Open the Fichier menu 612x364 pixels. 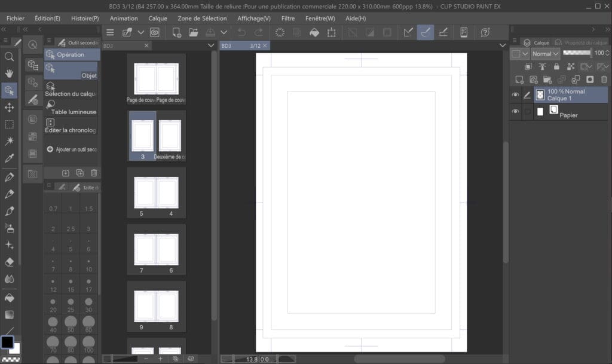coord(15,19)
